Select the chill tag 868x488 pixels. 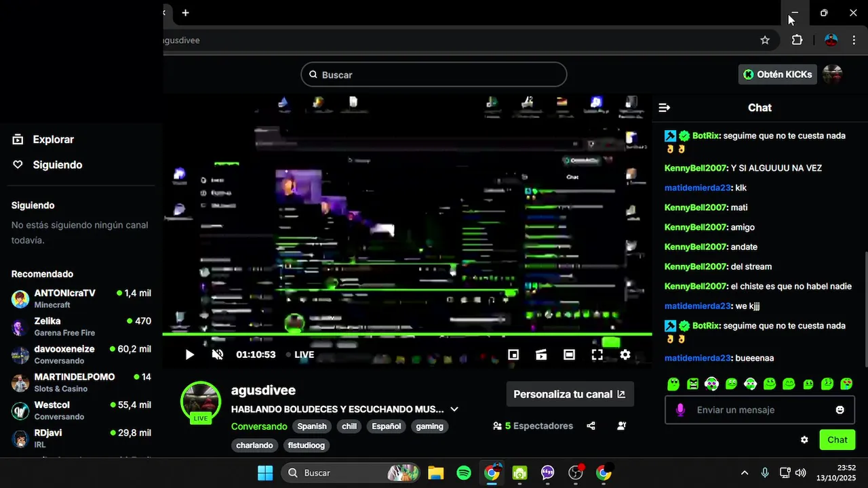pyautogui.click(x=349, y=426)
